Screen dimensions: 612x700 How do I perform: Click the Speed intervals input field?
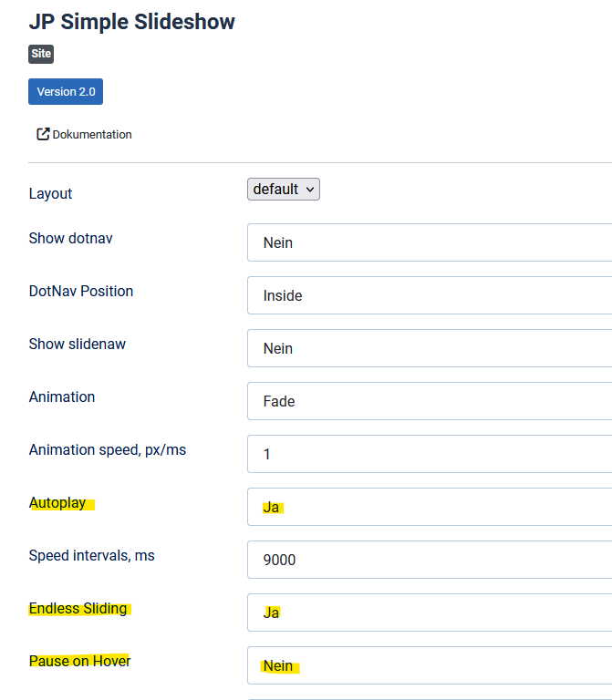[x=429, y=560]
